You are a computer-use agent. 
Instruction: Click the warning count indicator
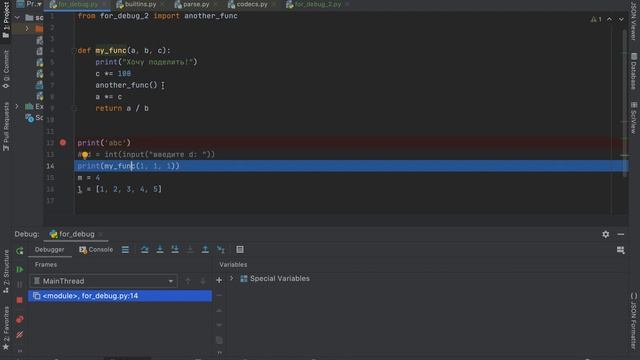click(x=596, y=19)
